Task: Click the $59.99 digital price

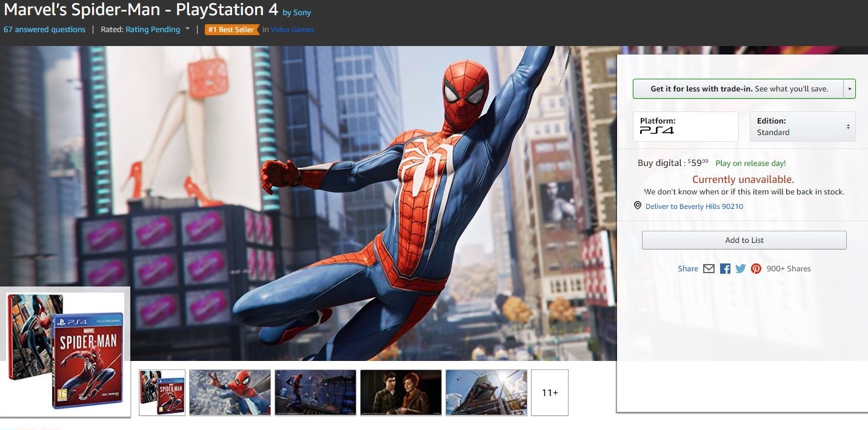Action: pos(698,163)
